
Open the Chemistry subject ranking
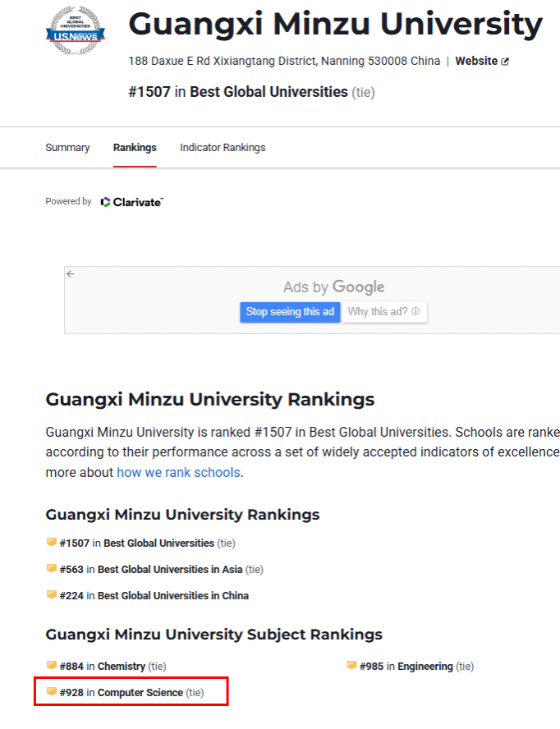[122, 667]
